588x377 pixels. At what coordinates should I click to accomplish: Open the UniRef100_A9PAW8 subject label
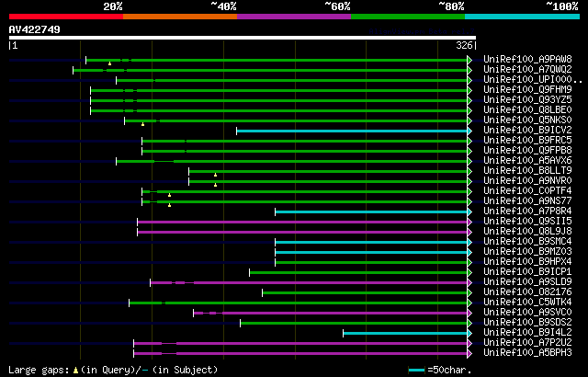click(x=527, y=59)
